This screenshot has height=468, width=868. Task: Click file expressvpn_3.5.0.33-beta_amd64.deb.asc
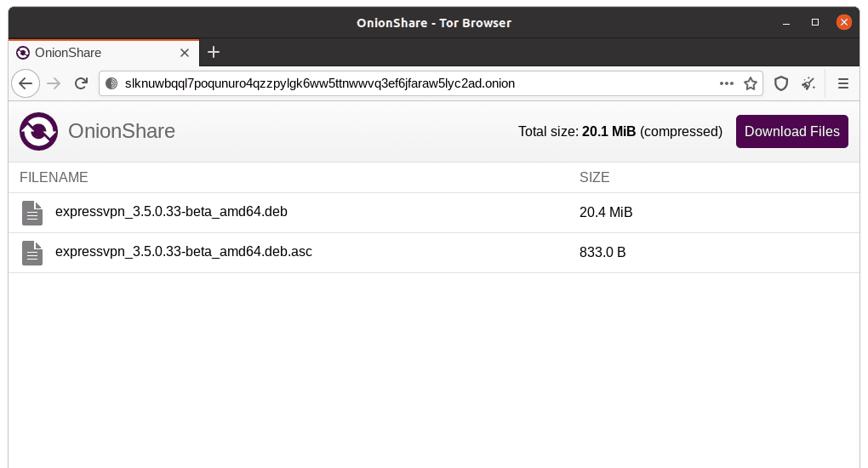[184, 252]
